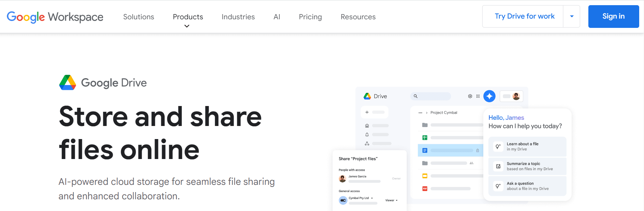The image size is (644, 211).
Task: Click the Google Workspace logo
Action: (55, 17)
